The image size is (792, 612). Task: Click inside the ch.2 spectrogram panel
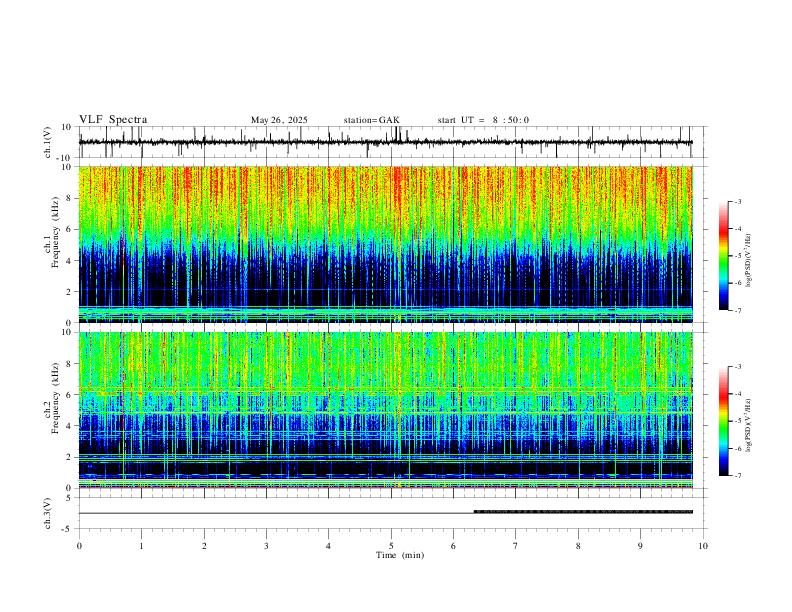(385, 410)
